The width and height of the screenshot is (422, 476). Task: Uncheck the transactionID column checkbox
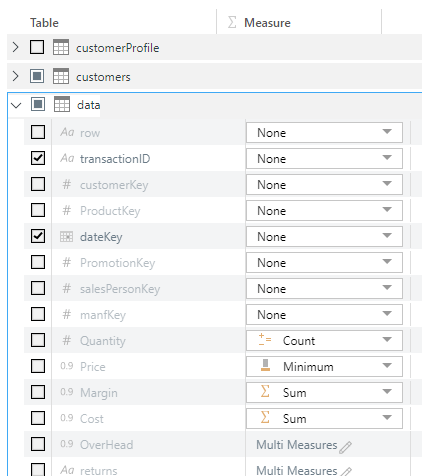(38, 158)
